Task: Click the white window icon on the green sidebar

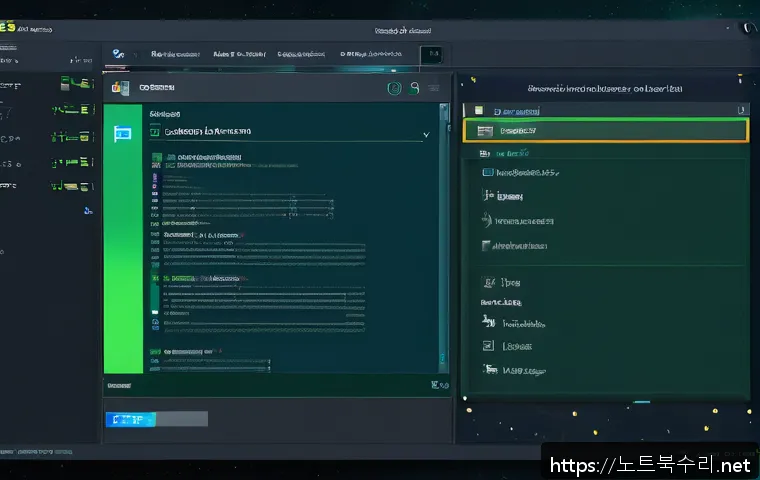Action: (123, 132)
